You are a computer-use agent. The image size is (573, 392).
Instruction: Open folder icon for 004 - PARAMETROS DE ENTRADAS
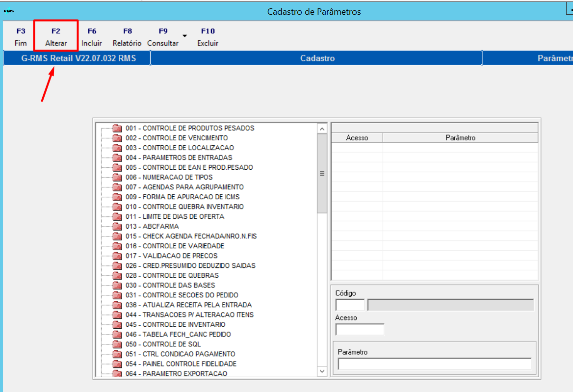click(x=117, y=158)
